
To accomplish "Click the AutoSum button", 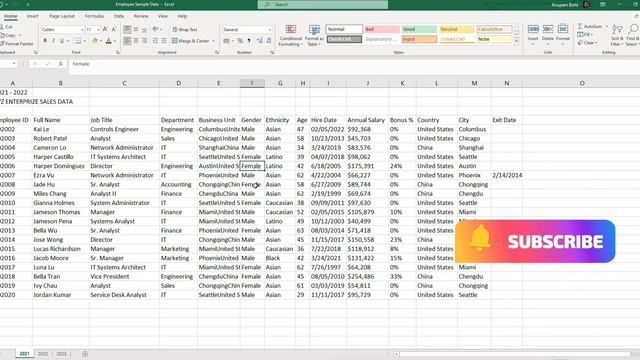I will click(590, 26).
